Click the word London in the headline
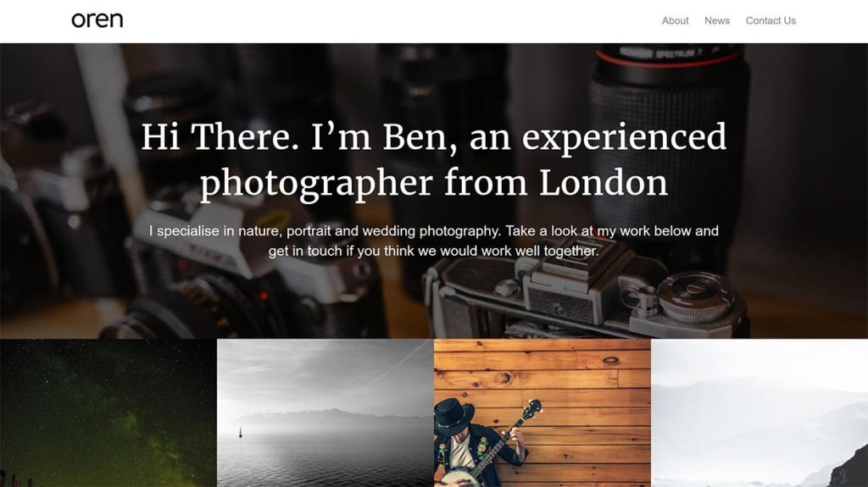 (x=604, y=183)
